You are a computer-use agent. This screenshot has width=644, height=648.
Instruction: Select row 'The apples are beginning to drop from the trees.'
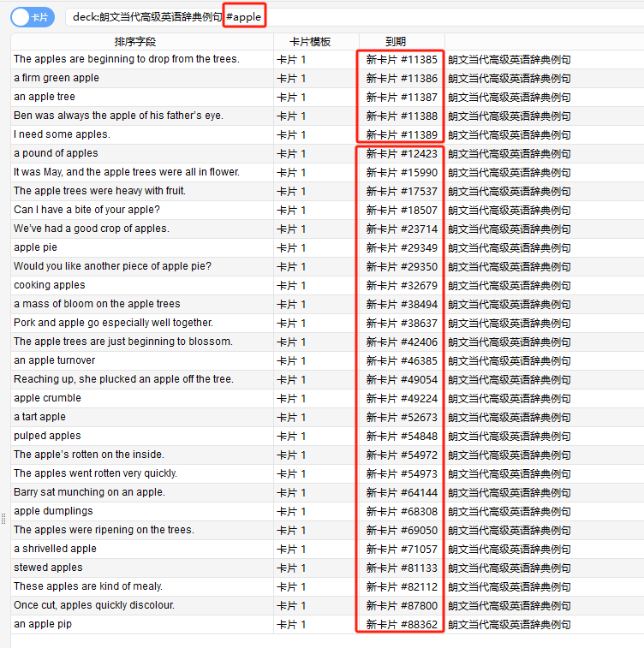point(327,60)
